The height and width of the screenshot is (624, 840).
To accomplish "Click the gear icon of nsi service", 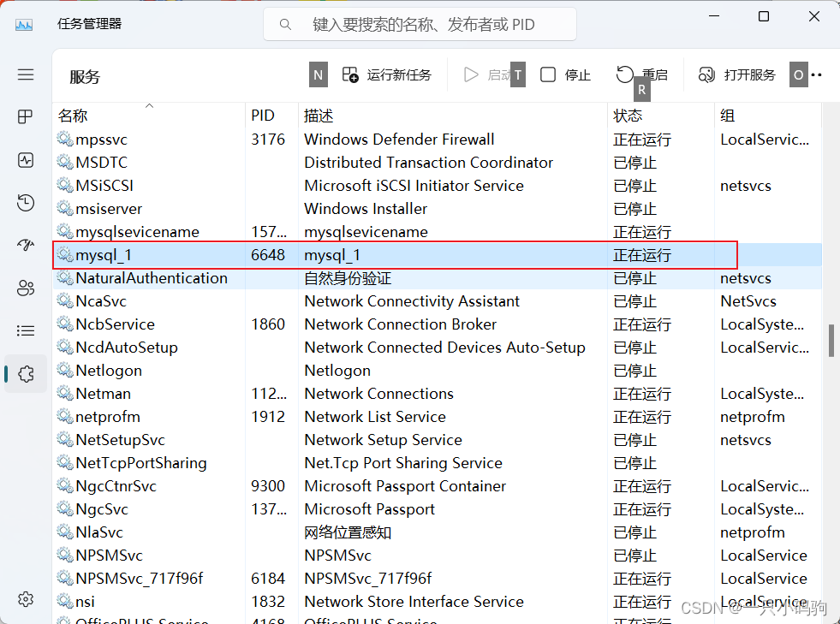I will [x=65, y=601].
